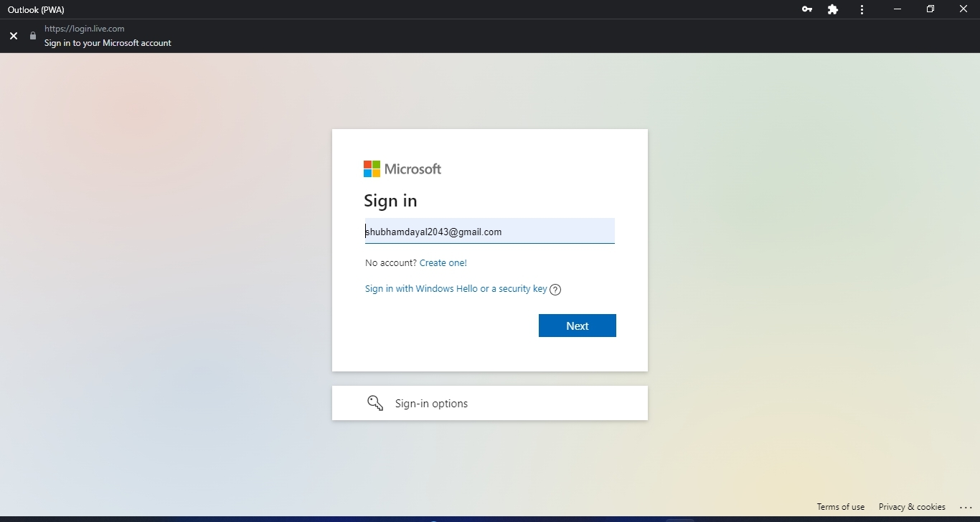Click "Sign in to your Microsoft account" page title
The image size is (980, 522).
point(108,43)
